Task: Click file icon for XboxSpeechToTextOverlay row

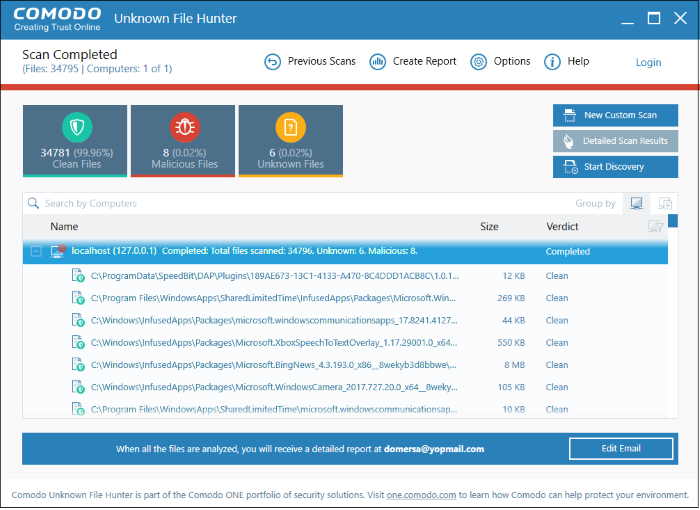Action: pyautogui.click(x=78, y=343)
